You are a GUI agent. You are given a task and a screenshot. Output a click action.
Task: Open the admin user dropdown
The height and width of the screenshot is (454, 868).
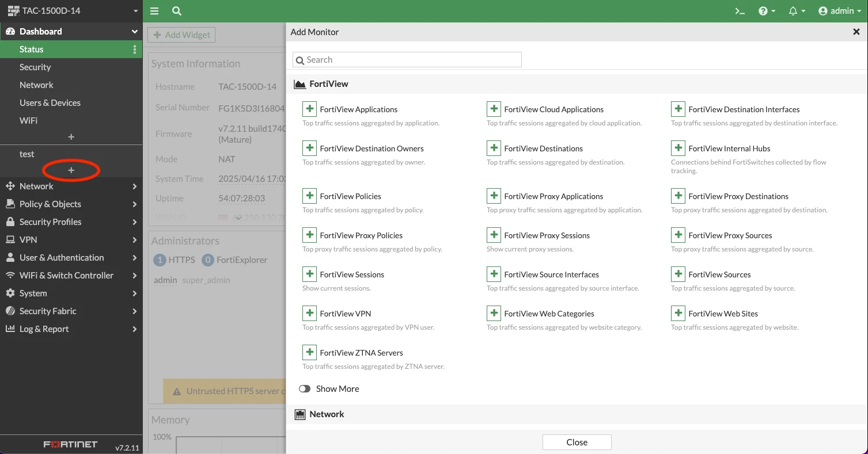click(840, 11)
